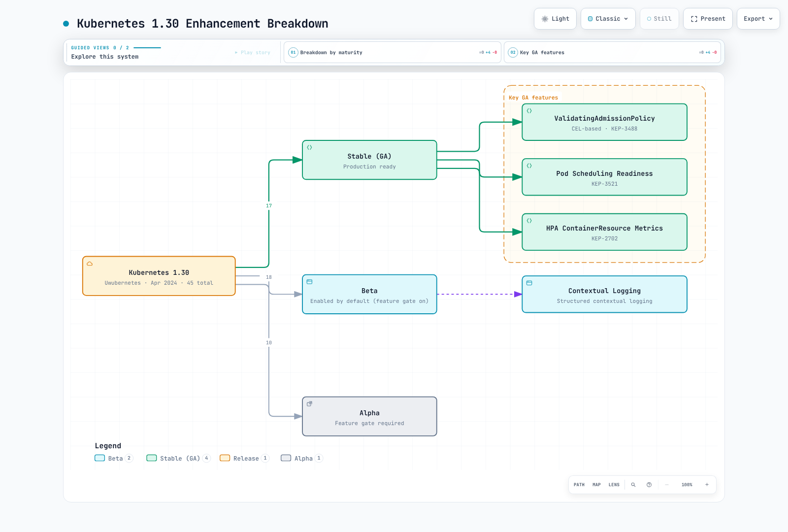Open the Export dropdown menu
This screenshot has height=532, width=788.
pos(758,19)
